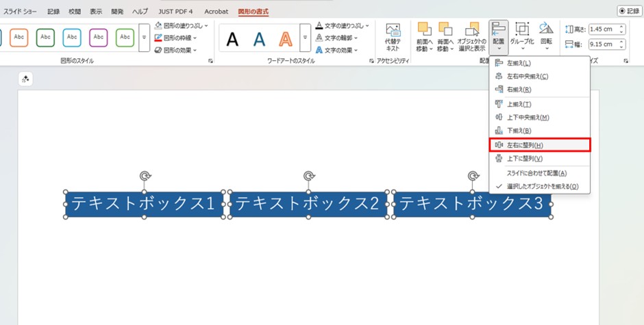Click the designer icon at slide top-left

click(26, 79)
